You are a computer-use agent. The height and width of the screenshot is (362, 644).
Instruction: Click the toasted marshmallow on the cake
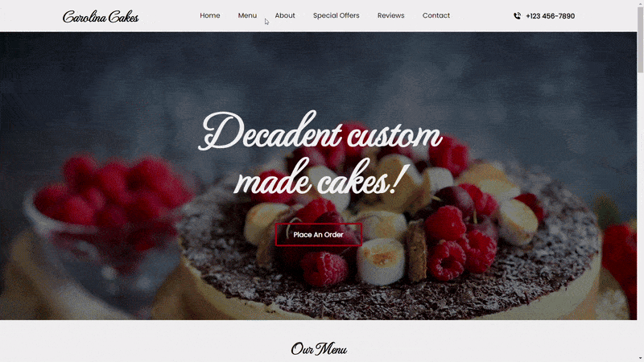point(380,261)
